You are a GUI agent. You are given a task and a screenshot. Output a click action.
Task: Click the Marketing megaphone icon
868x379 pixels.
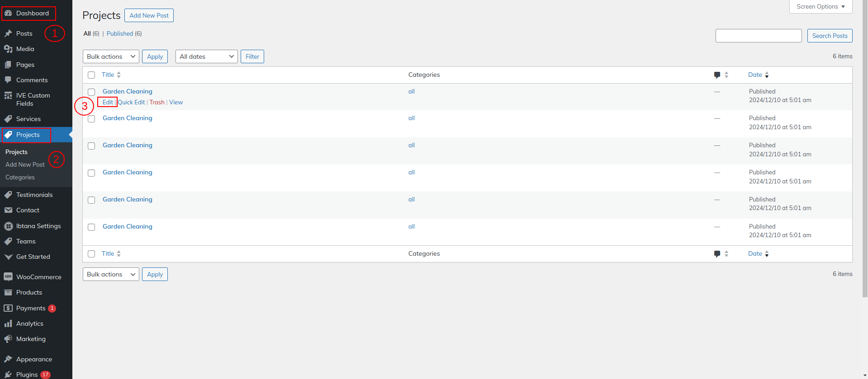(8, 339)
